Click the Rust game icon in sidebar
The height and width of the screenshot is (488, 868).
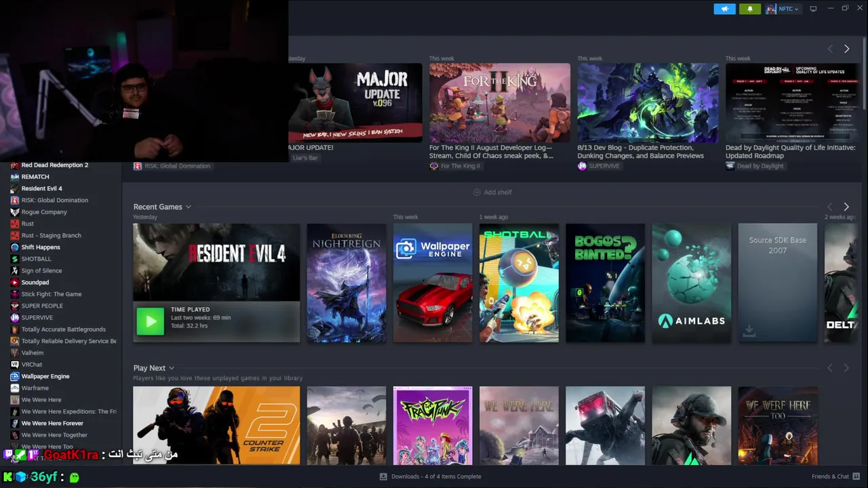pos(15,224)
